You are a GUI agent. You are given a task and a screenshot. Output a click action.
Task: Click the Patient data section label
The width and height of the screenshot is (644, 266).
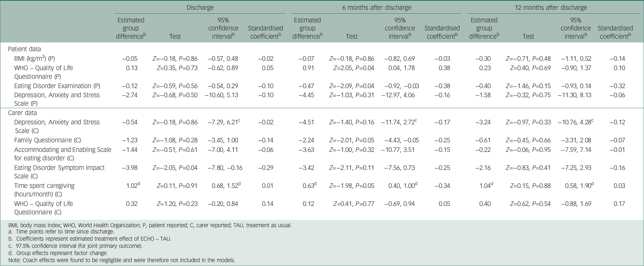[x=24, y=49]
